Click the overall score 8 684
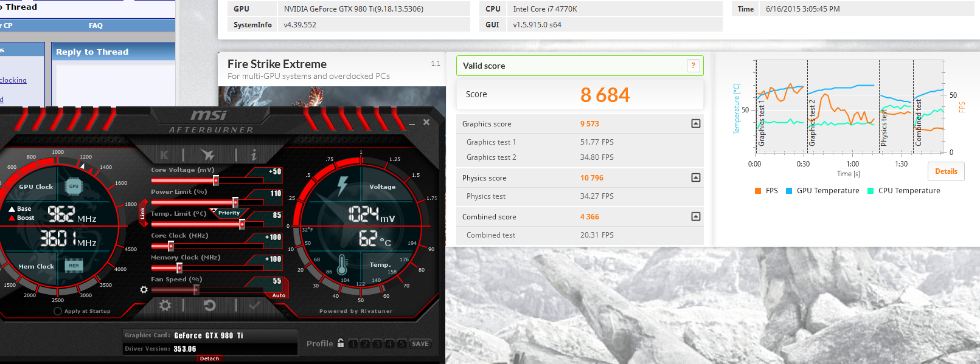Viewport: 980px width, 364px height. (605, 95)
